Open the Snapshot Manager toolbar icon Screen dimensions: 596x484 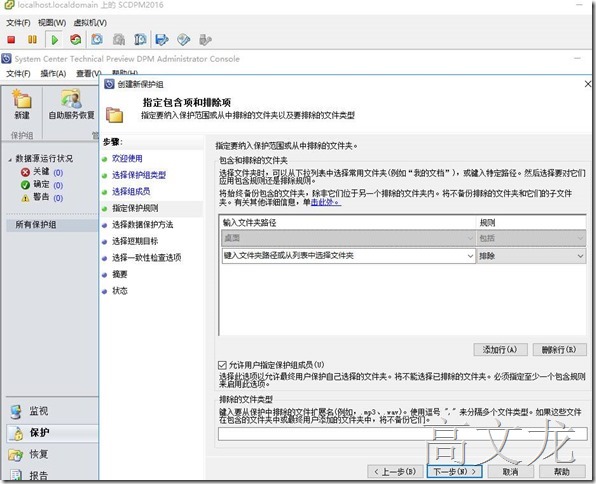[x=140, y=39]
